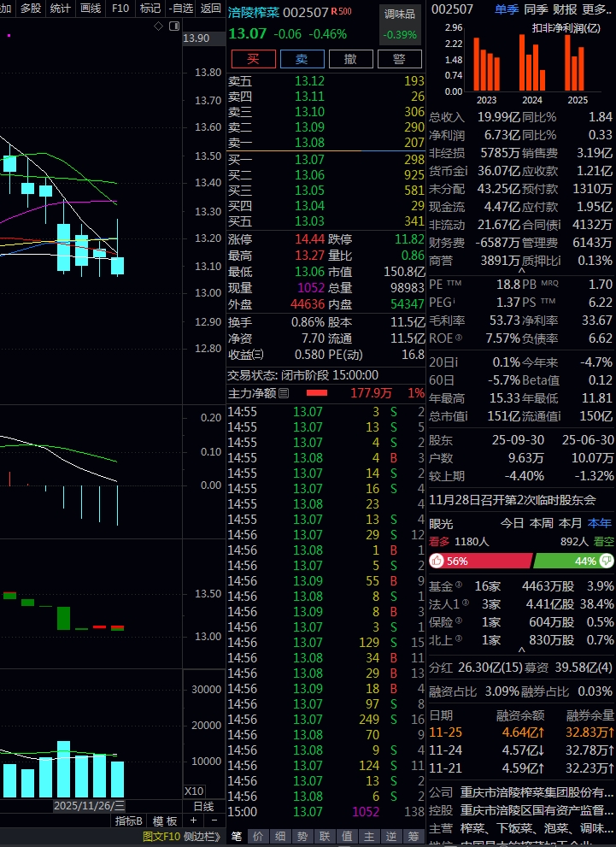Click the plus zoom-in chart button
This screenshot has height=847, width=616.
(193, 821)
